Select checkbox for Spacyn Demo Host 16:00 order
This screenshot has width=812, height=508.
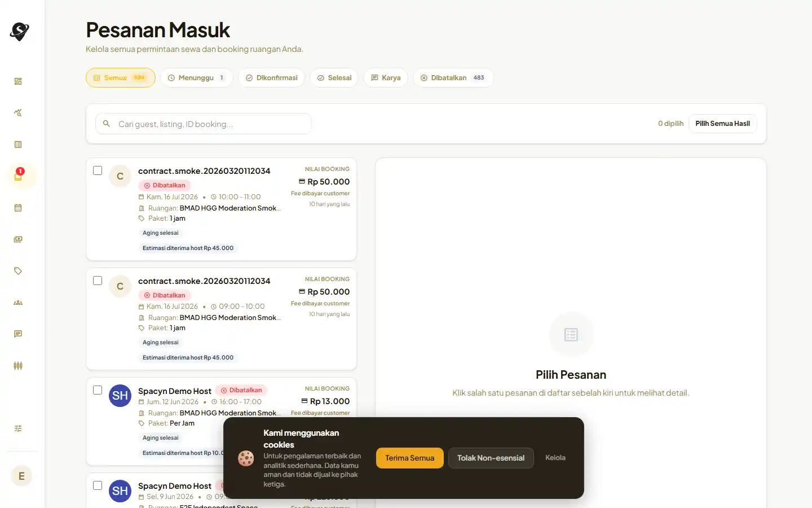(98, 390)
